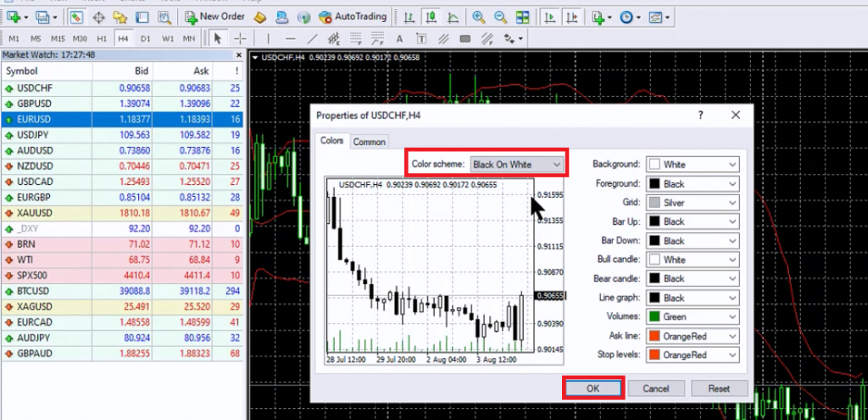
Task: Toggle Chart Shift button
Action: (571, 17)
